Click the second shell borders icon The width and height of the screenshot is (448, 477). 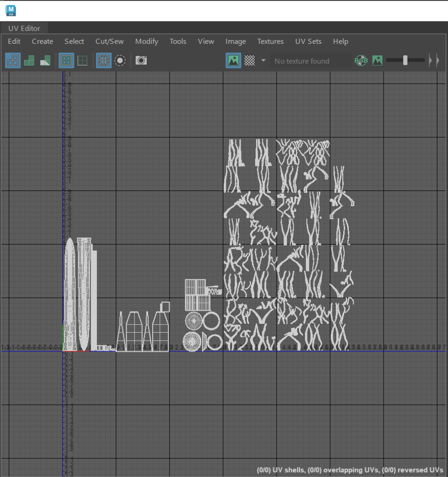(82, 61)
